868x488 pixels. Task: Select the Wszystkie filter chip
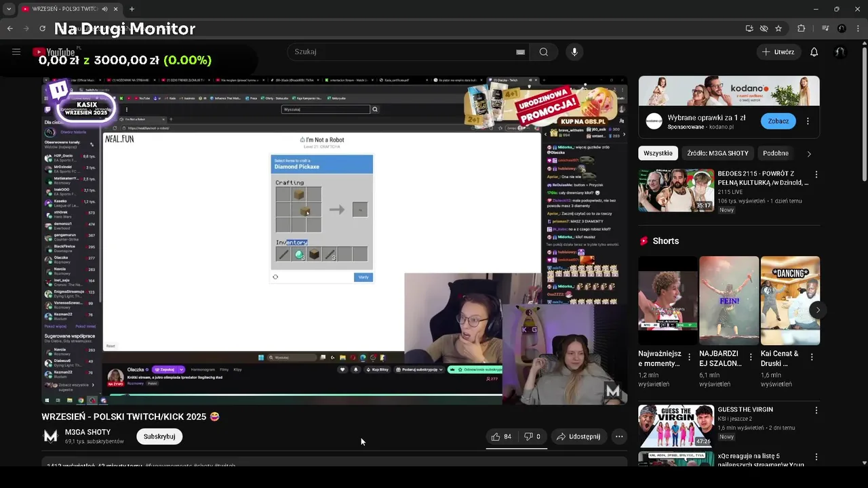658,153
